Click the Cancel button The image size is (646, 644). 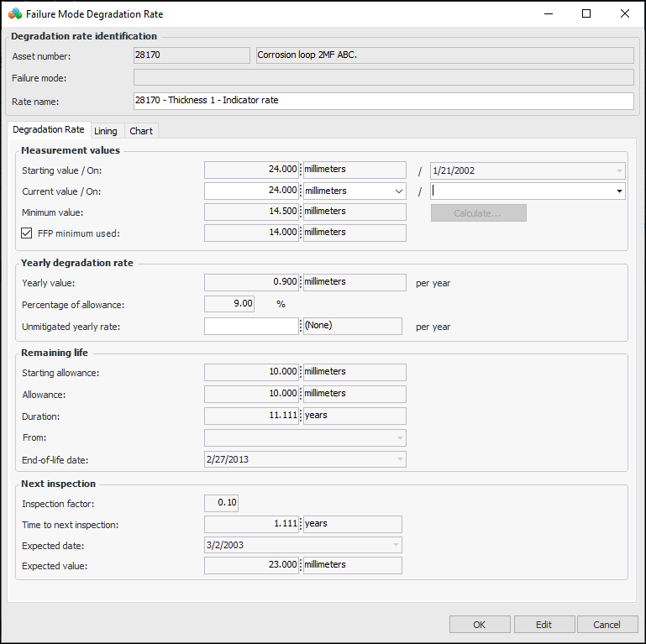(607, 625)
